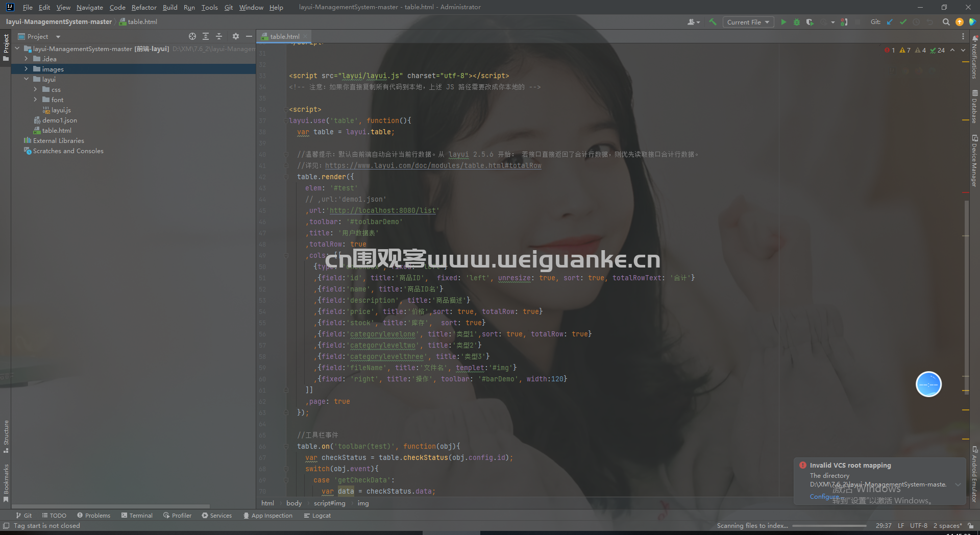Run the current file with green play icon
The width and height of the screenshot is (980, 535).
[x=783, y=22]
